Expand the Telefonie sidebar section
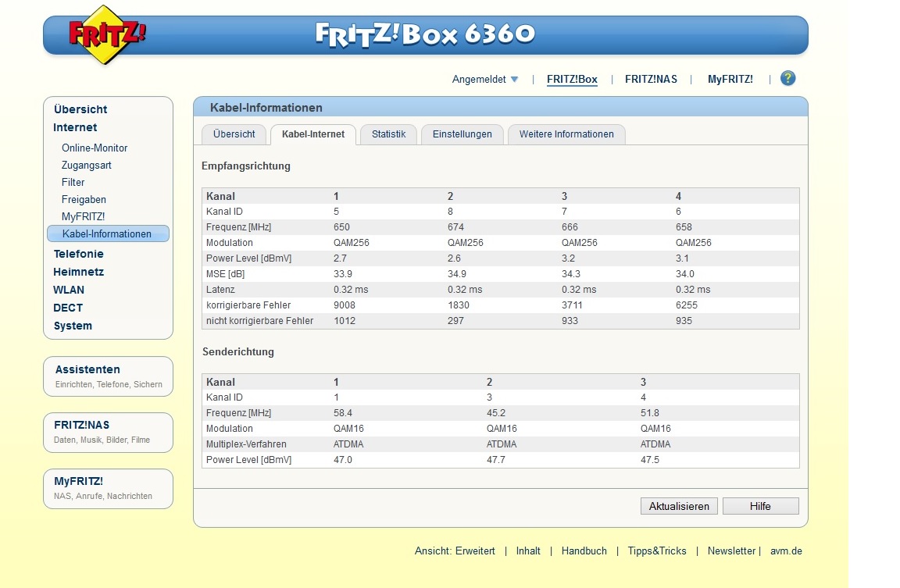The width and height of the screenshot is (900, 588). pyautogui.click(x=78, y=254)
